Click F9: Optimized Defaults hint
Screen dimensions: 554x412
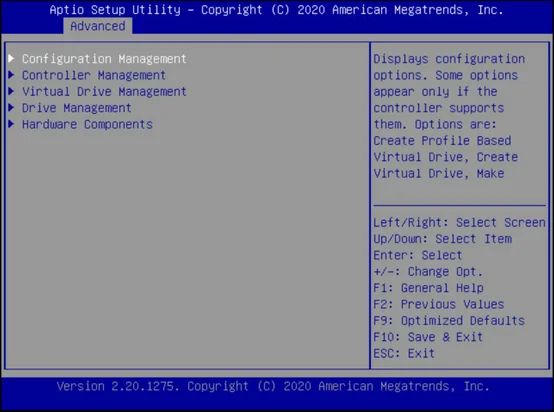(449, 321)
